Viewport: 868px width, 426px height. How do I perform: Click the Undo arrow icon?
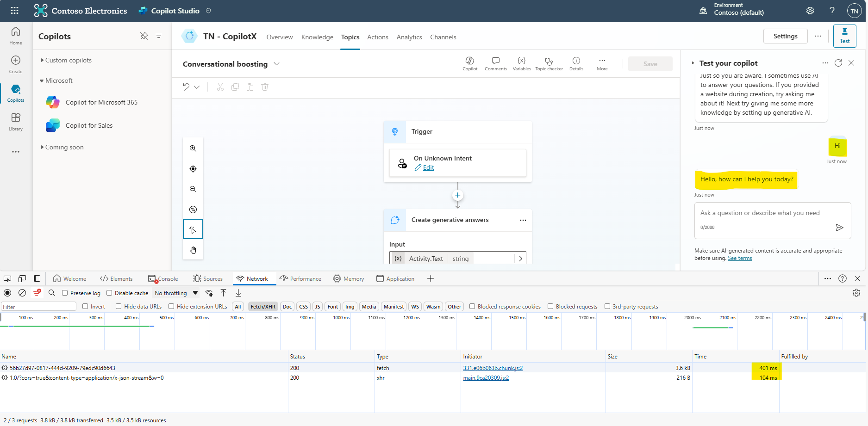pyautogui.click(x=186, y=87)
